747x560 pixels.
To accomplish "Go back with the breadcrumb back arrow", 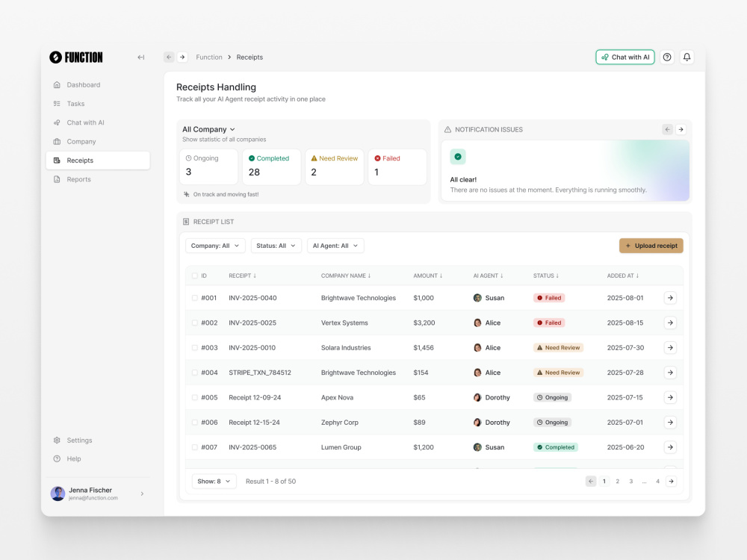I will click(169, 57).
